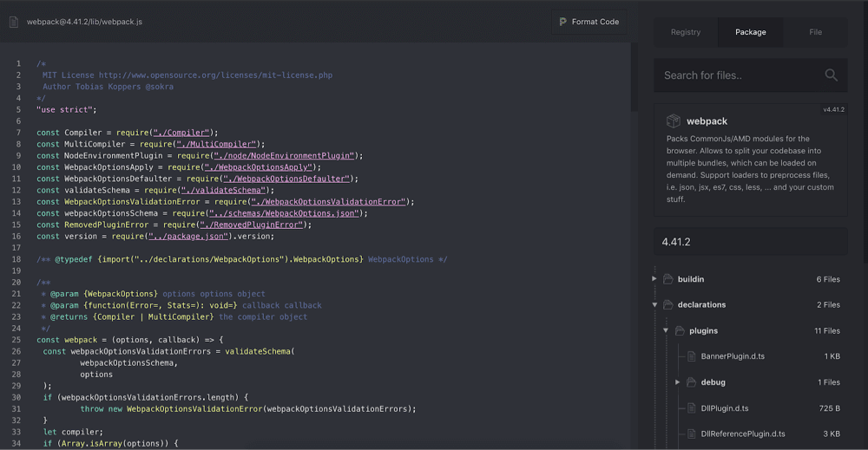
Task: Open the 4.41.2 version selector
Action: pos(750,242)
